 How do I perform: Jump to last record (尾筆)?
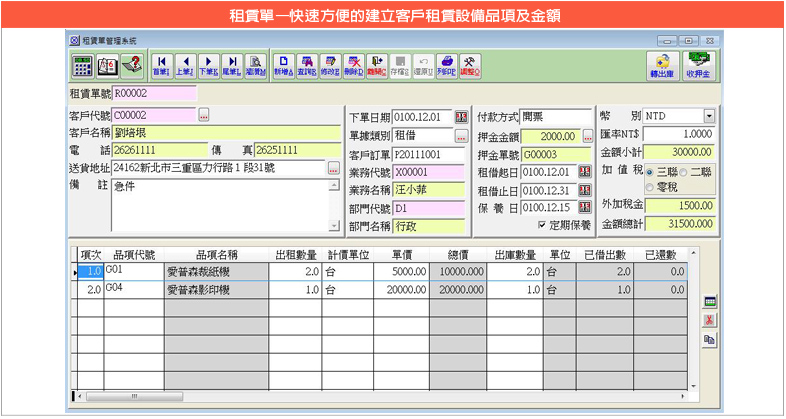(x=232, y=66)
